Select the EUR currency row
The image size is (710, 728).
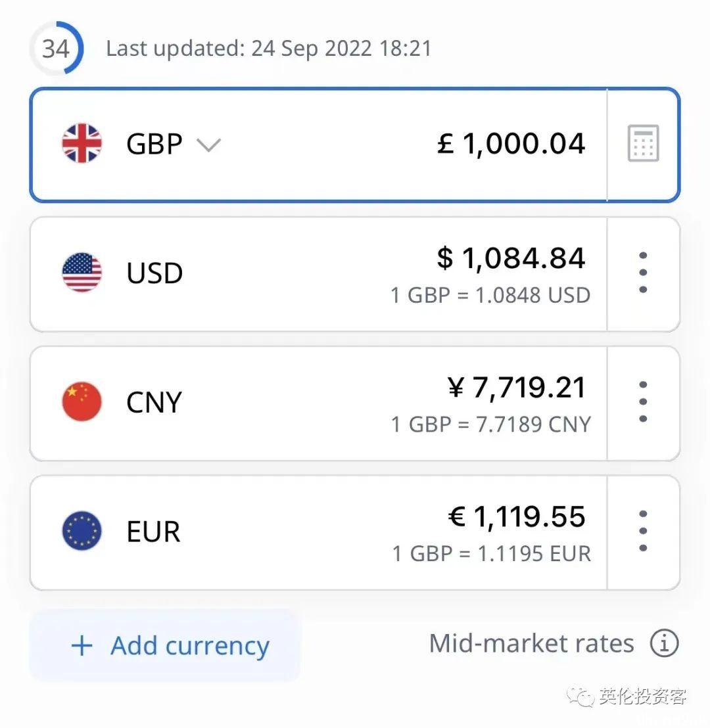355,533
